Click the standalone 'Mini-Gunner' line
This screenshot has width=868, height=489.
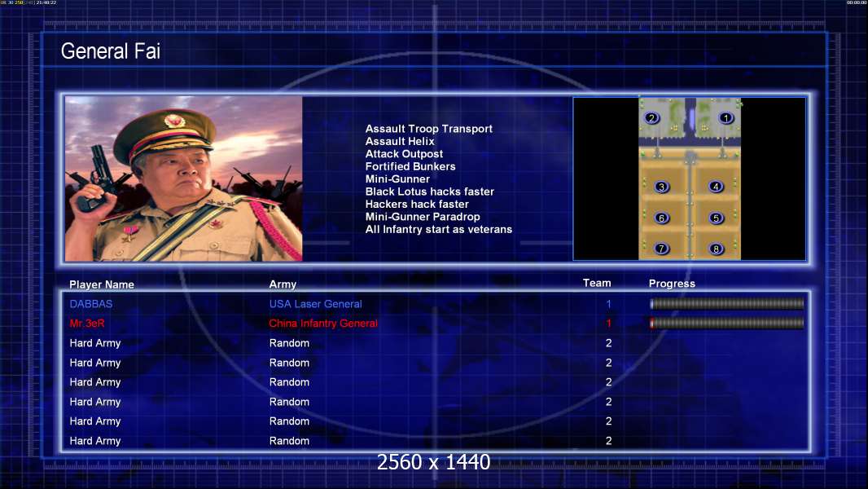397,178
